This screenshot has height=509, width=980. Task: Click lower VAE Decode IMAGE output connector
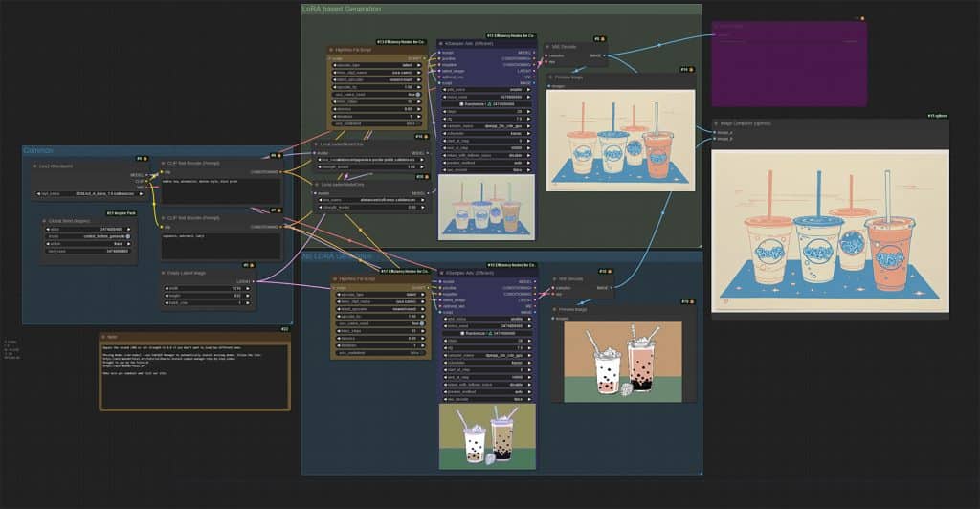click(x=611, y=288)
